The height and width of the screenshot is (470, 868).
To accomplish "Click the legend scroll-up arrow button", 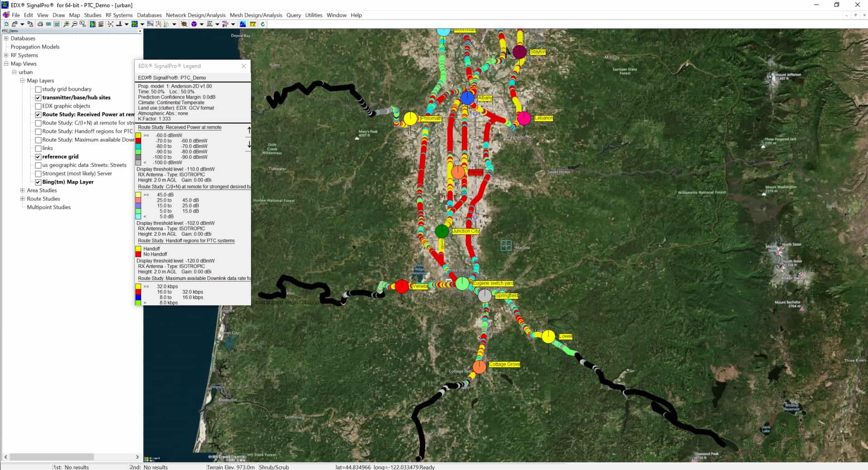I will [248, 129].
